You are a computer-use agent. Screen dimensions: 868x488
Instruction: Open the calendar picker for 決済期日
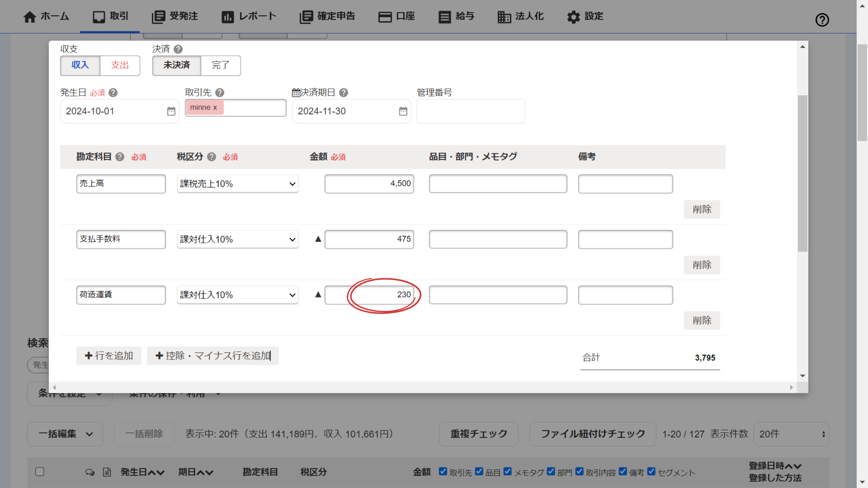tap(403, 112)
